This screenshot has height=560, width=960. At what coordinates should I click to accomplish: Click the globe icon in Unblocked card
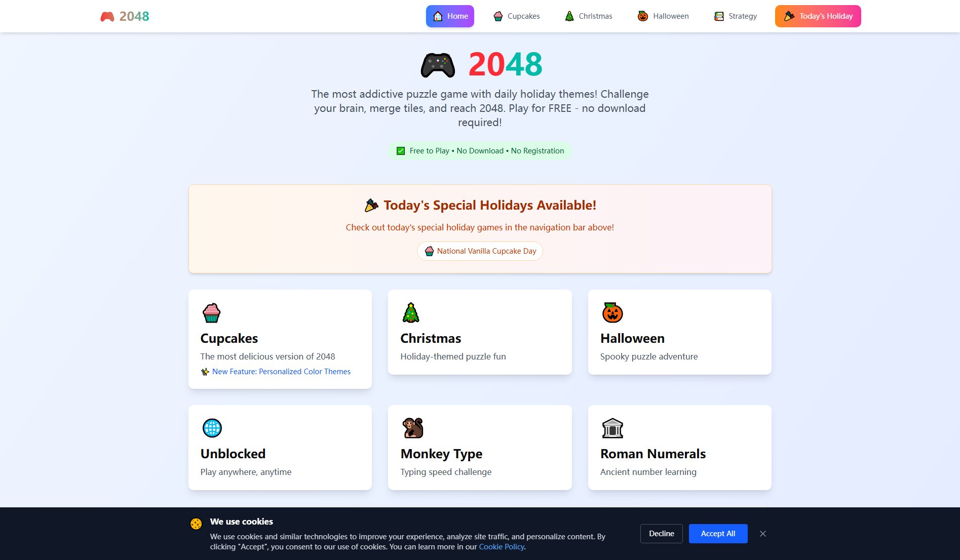212,428
